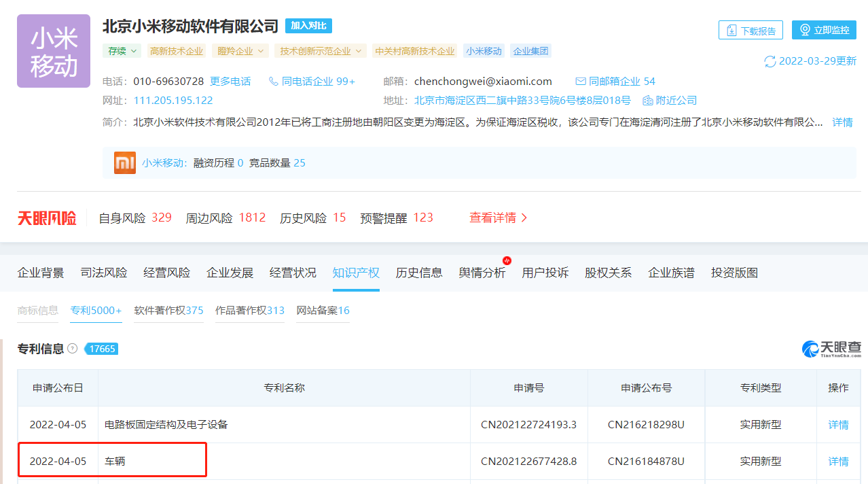Click the 高新技术企业 tag
This screenshot has width=868, height=484.
tap(177, 51)
